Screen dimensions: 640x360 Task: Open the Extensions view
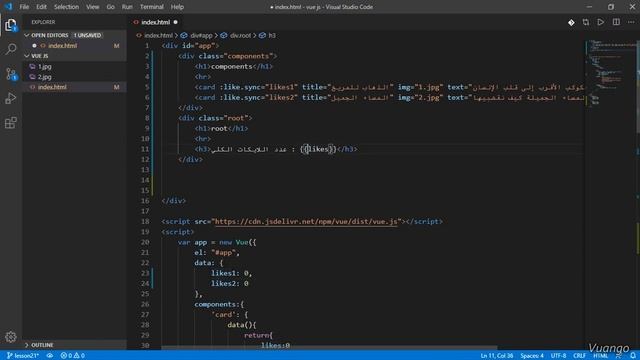click(x=11, y=123)
